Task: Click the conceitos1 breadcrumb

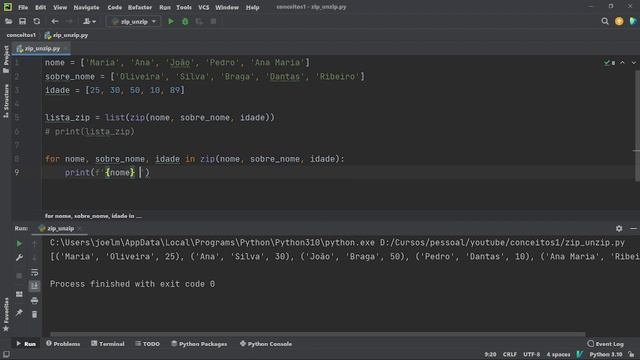Action: coord(21,35)
